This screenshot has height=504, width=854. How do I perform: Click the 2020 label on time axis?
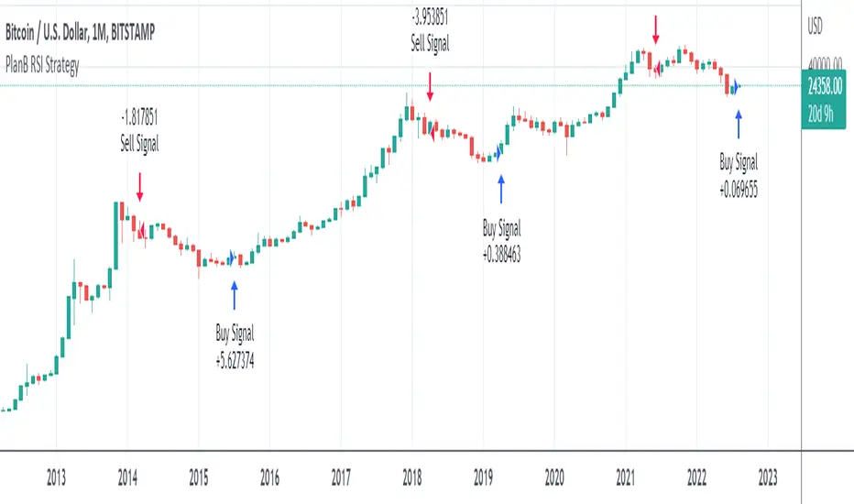[553, 477]
